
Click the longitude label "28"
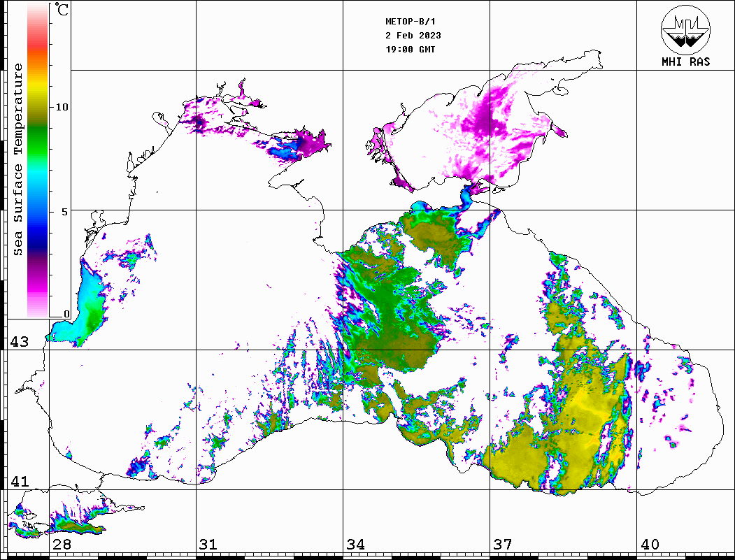(62, 544)
